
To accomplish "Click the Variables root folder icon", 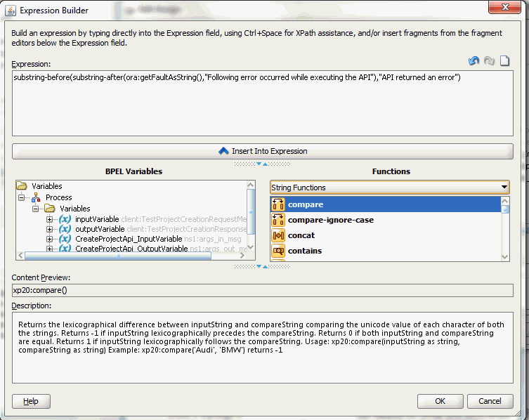I will [x=22, y=186].
